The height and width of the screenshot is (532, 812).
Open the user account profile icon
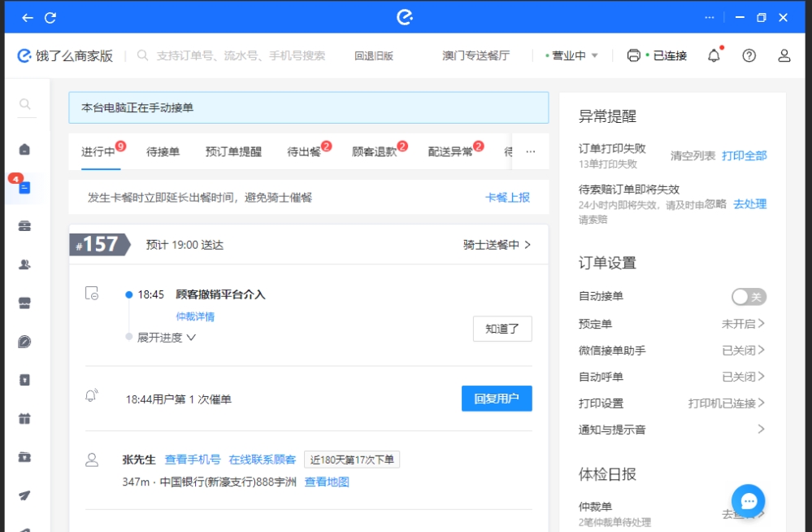coord(784,55)
